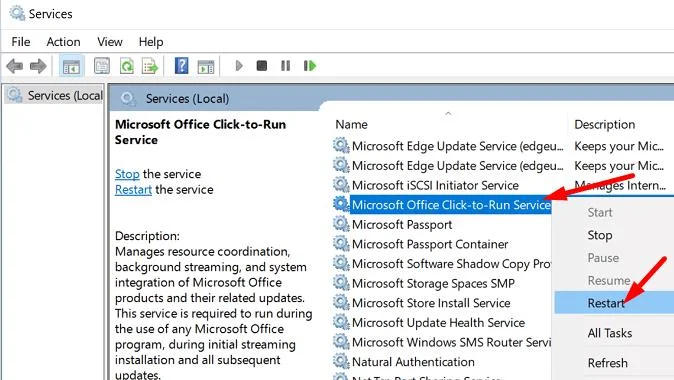Sort by the Name column header
Viewport: 674px width, 380px height.
351,125
